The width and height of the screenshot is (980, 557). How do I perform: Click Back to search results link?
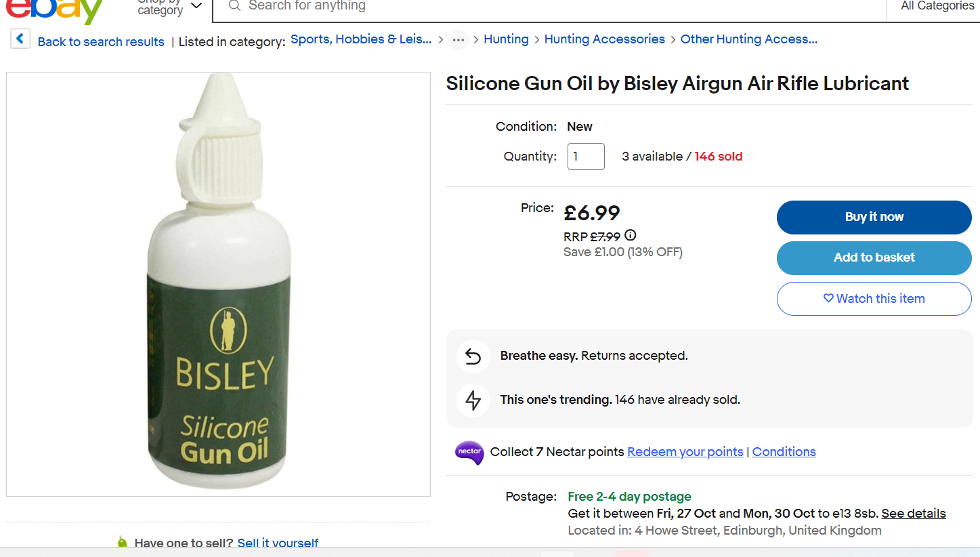(101, 42)
